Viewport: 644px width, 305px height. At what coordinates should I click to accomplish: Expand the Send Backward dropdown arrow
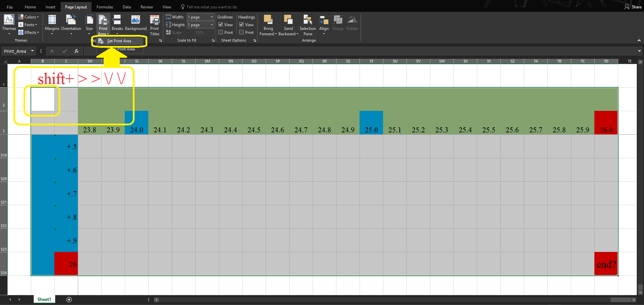pos(297,34)
